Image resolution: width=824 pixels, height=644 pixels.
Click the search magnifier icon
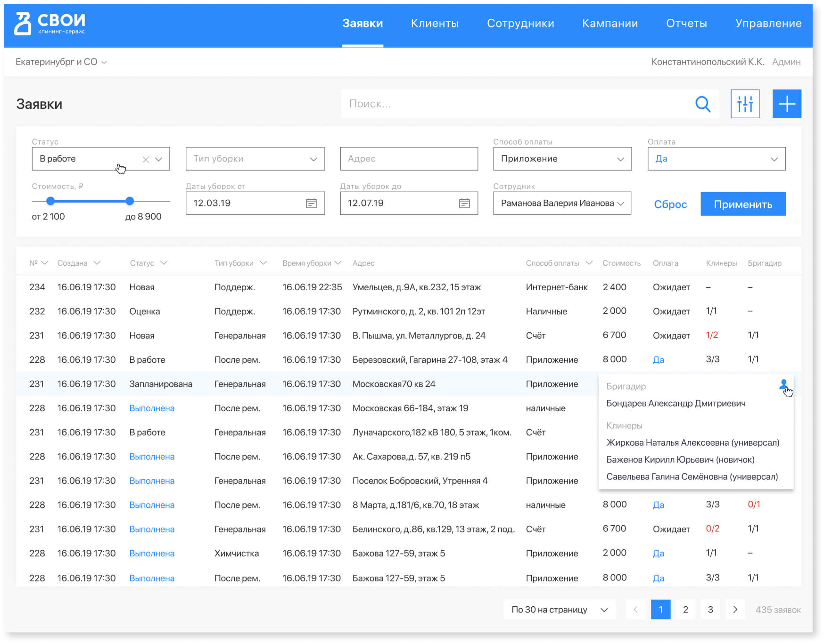tap(702, 104)
